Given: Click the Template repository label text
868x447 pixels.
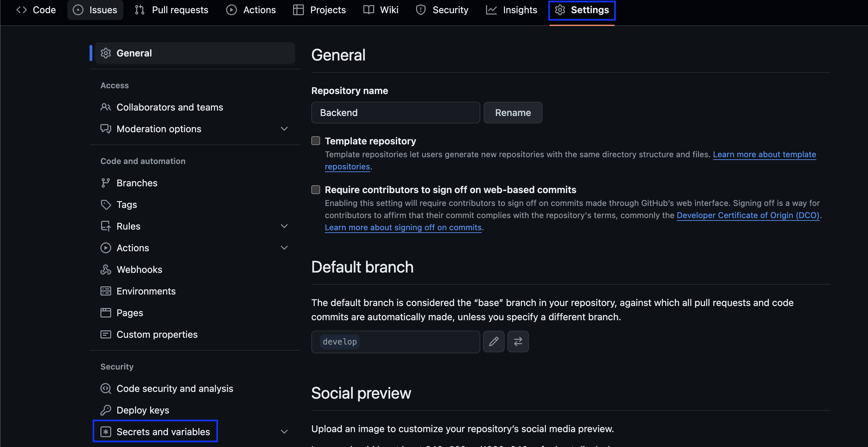Looking at the screenshot, I should [x=370, y=141].
